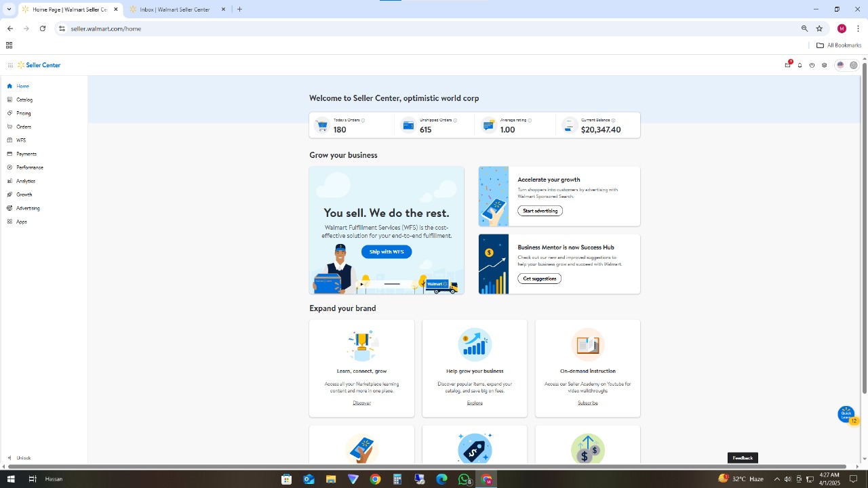Click the Ship with WFS button
The image size is (868, 488).
tap(386, 251)
